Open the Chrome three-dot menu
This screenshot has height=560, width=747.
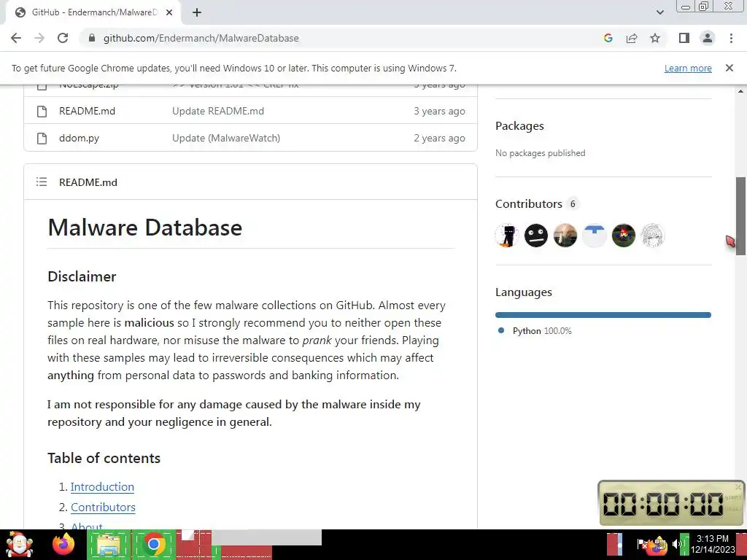pos(731,38)
